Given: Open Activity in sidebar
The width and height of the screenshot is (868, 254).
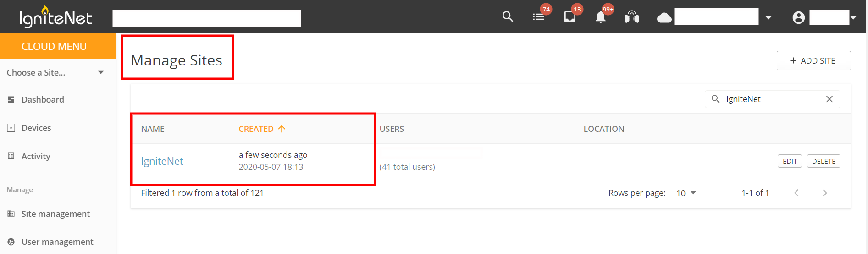Looking at the screenshot, I should click(36, 156).
